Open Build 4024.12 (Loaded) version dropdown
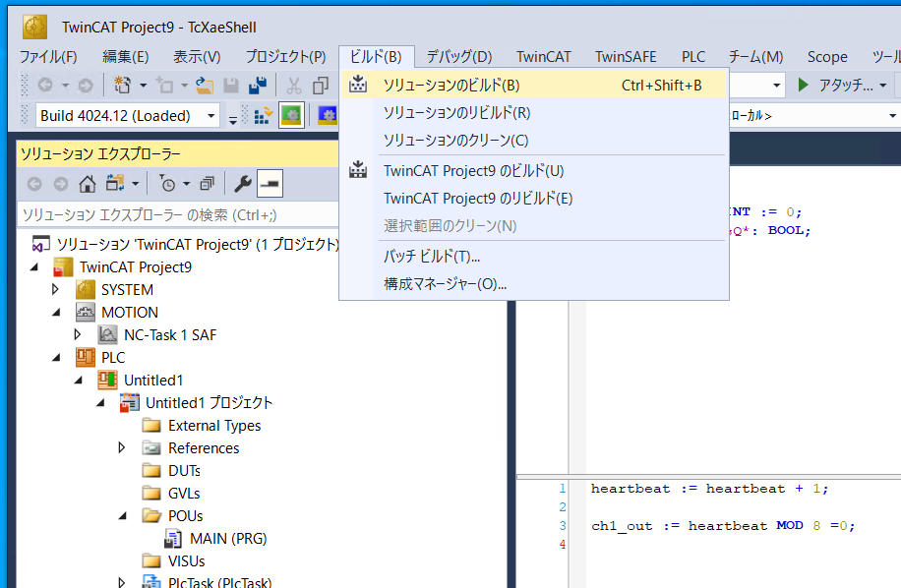Image resolution: width=901 pixels, height=588 pixels. coord(210,116)
